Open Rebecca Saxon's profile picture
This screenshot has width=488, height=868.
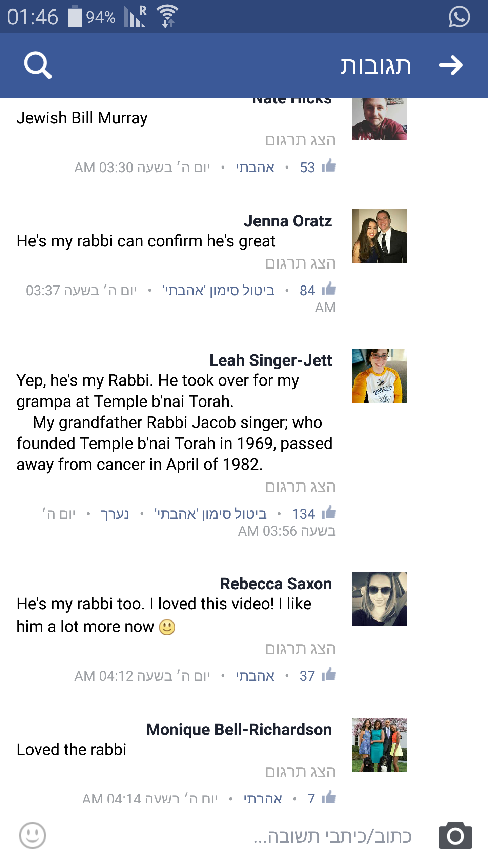pos(379,599)
